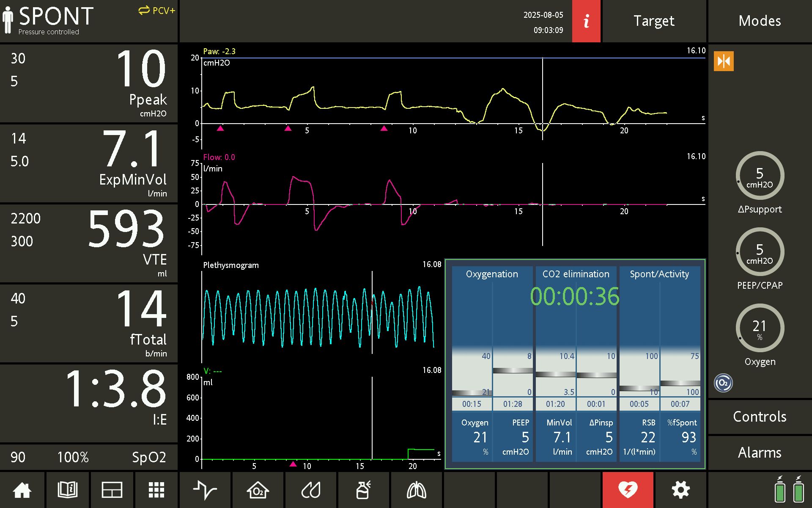
Task: Open the grid view icon
Action: coord(156,490)
